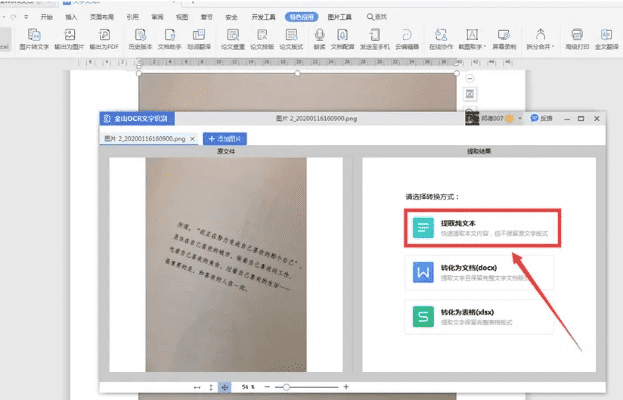Open the 安全 ribbon tab

pyautogui.click(x=231, y=17)
